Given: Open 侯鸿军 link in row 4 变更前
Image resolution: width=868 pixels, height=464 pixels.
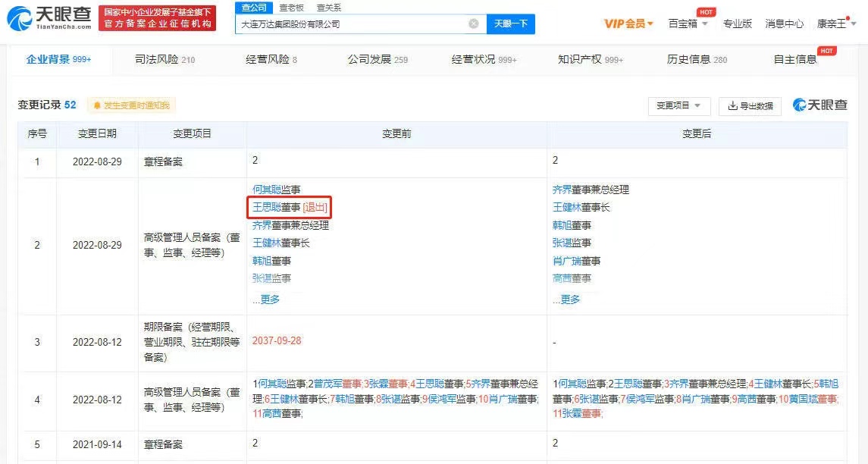Looking at the screenshot, I should coord(441,400).
